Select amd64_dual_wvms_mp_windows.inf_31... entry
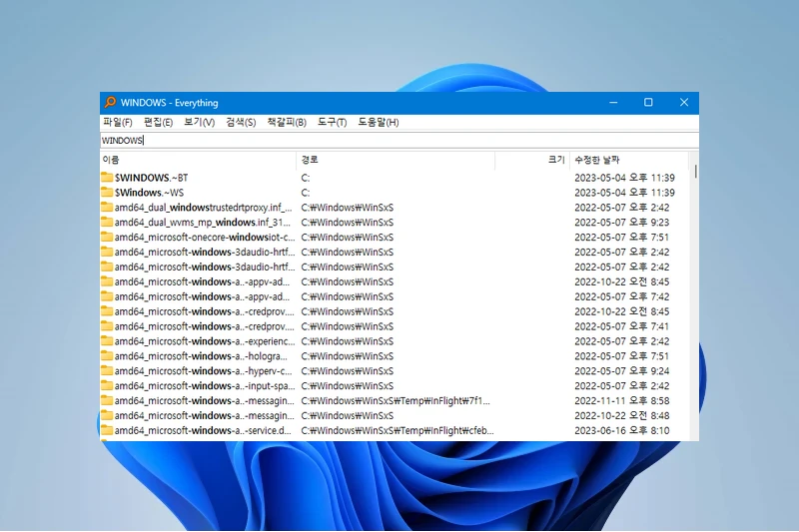The image size is (799, 532). point(203,223)
